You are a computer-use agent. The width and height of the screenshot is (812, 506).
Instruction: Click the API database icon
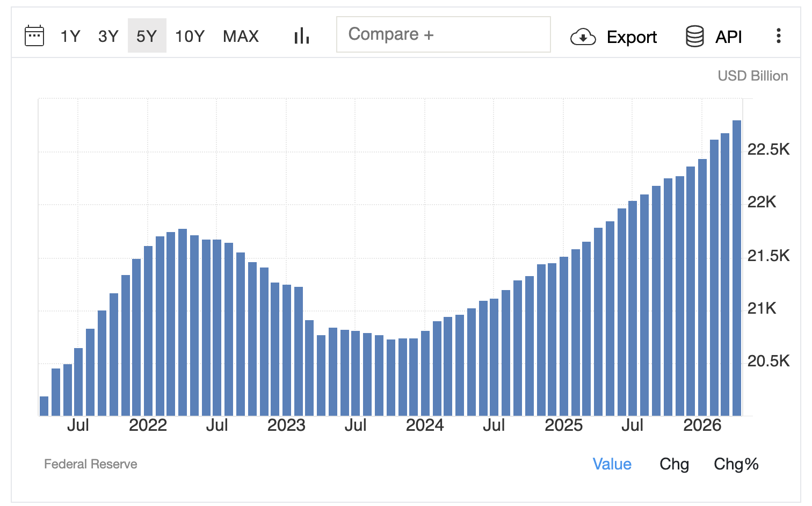click(695, 37)
